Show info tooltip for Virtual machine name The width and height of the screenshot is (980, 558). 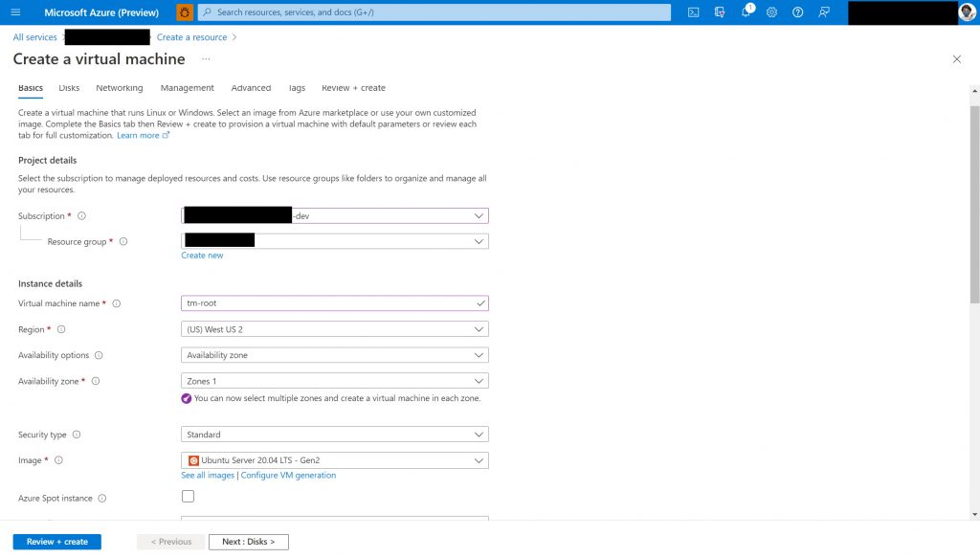(116, 303)
